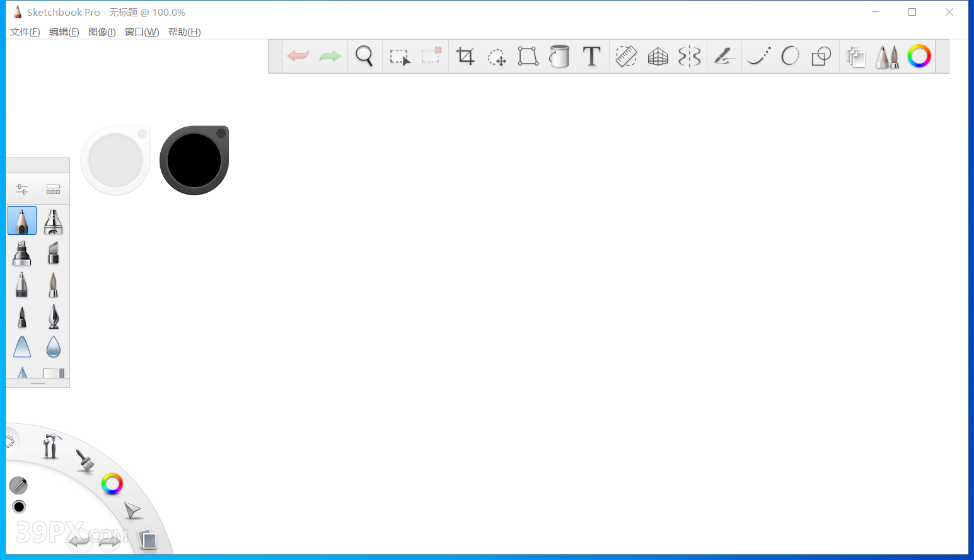Click the top toolbar left grip handle
Screen dimensions: 974x560
click(275, 56)
